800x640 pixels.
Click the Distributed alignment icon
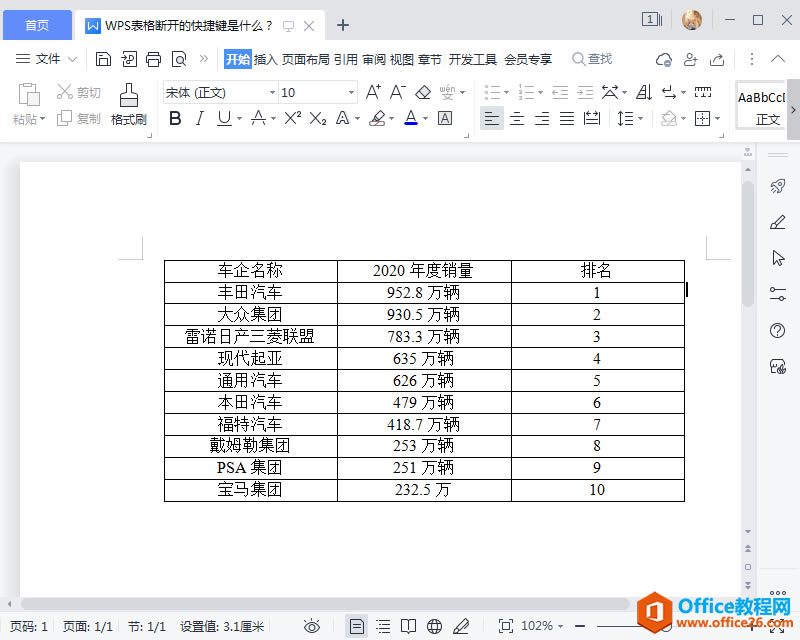click(592, 118)
